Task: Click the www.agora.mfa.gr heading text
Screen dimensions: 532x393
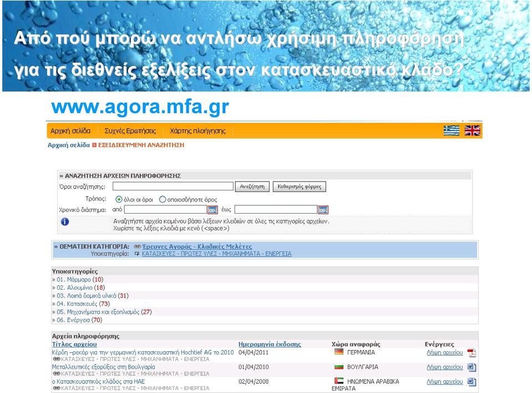Action: point(140,107)
